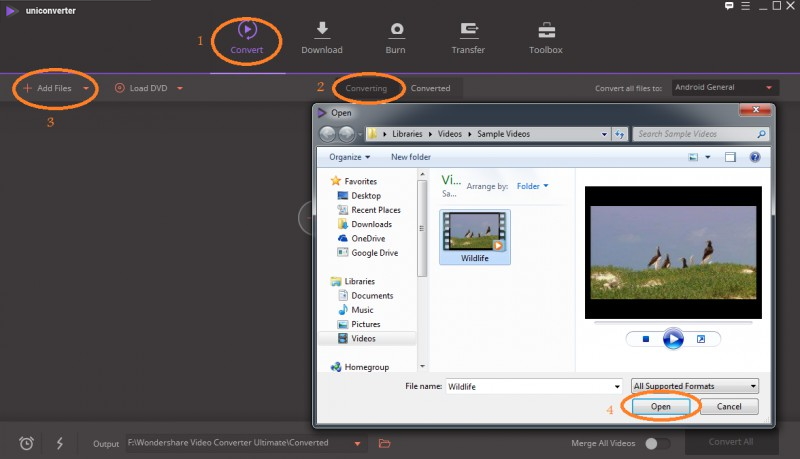
Task: Click the Convert All button
Action: (x=731, y=442)
